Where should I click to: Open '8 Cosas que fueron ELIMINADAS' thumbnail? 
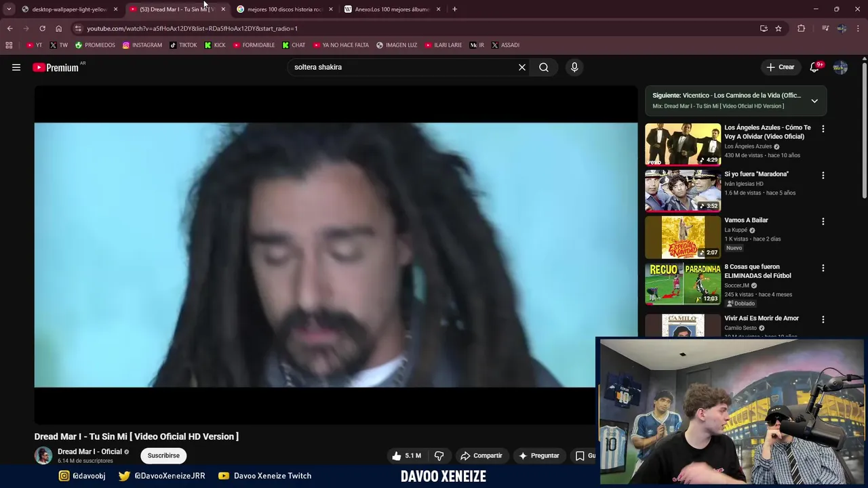click(683, 283)
